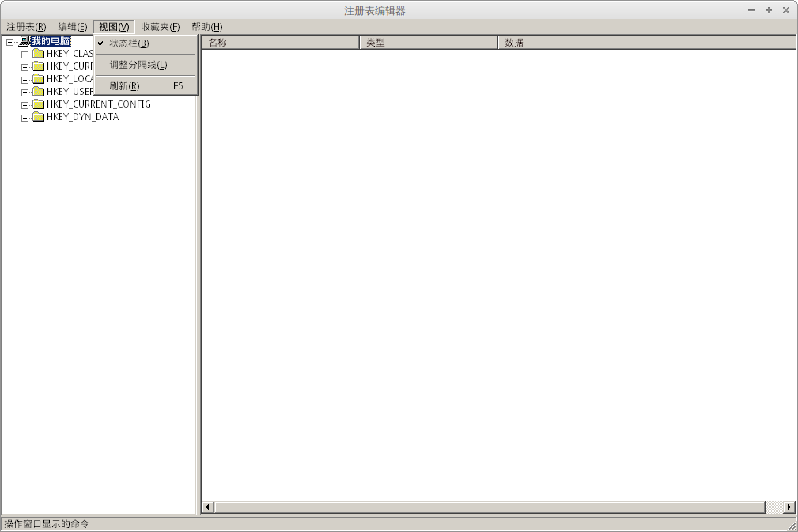798x532 pixels.
Task: Click the HKEY_LOCAL_MACHINE folder icon
Action: 38,79
